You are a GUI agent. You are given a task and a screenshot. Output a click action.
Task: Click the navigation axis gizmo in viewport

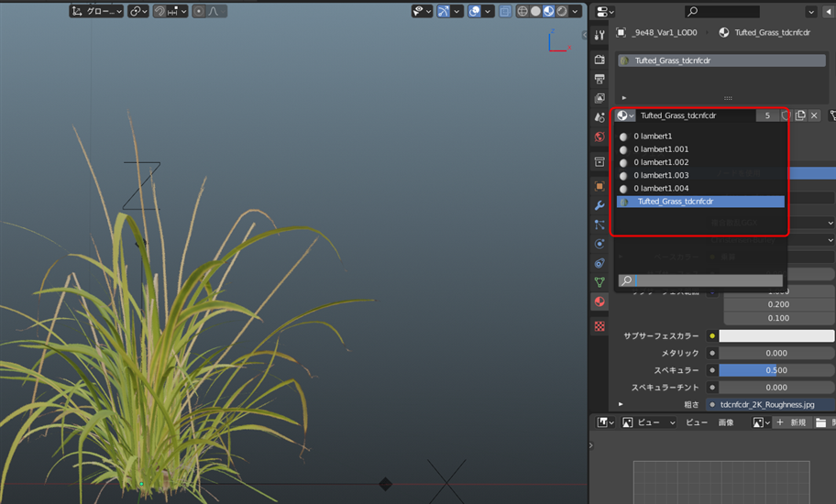point(558,41)
